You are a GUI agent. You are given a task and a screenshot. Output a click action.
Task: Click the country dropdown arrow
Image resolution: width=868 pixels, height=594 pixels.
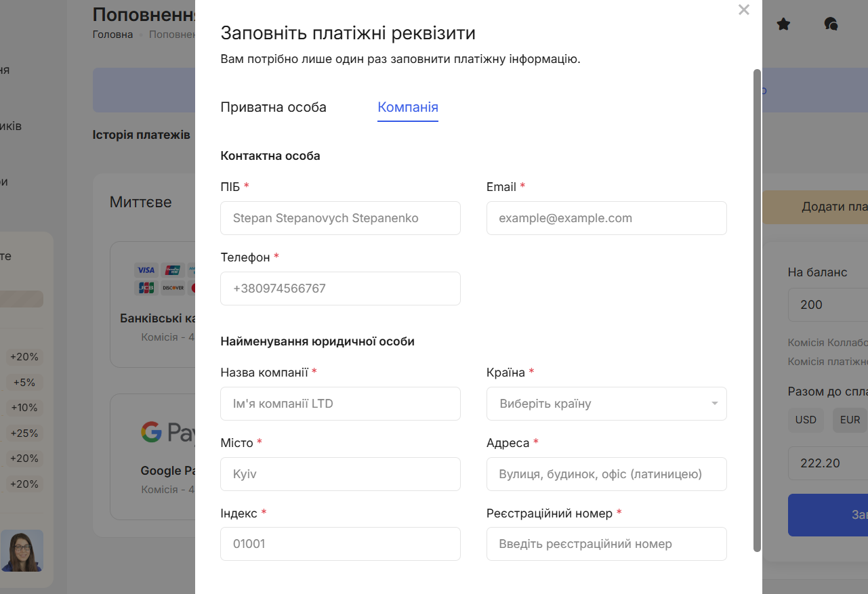[714, 404]
